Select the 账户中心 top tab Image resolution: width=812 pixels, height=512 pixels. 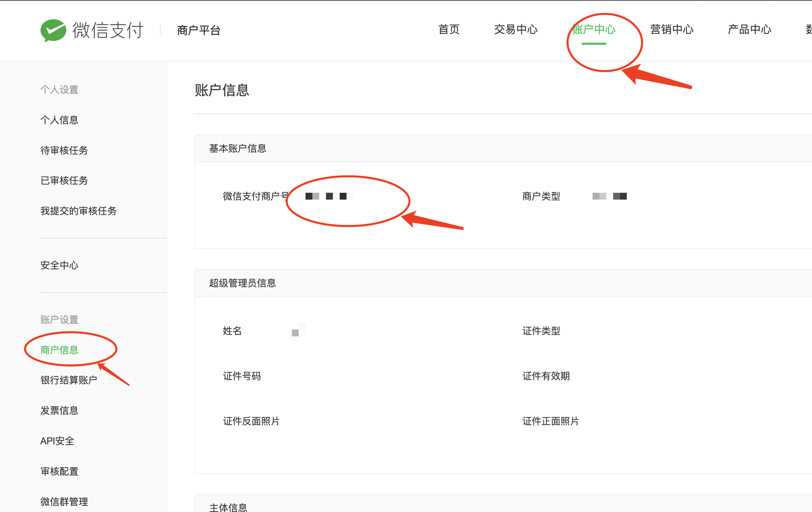point(594,30)
